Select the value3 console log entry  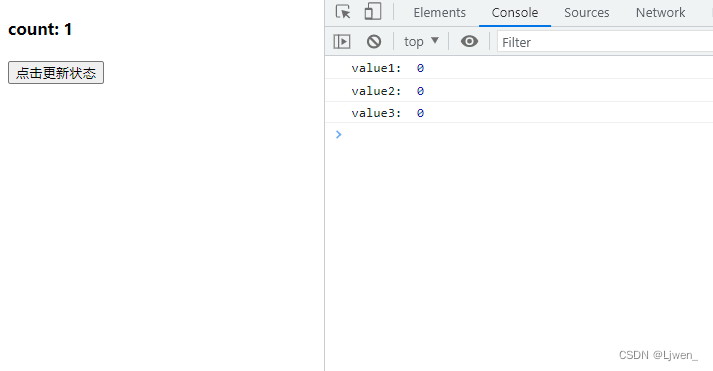point(519,112)
